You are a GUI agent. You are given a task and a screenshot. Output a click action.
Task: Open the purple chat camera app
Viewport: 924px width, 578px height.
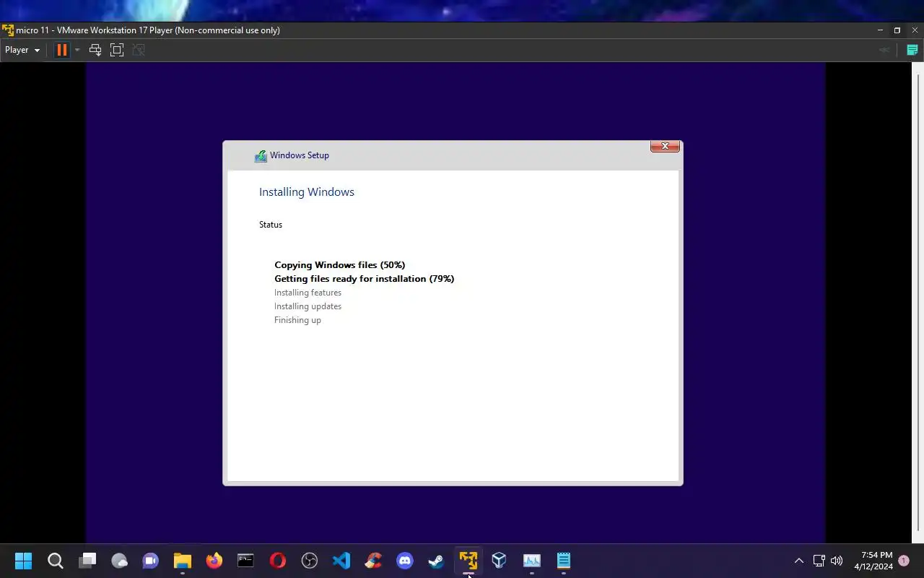pyautogui.click(x=151, y=561)
